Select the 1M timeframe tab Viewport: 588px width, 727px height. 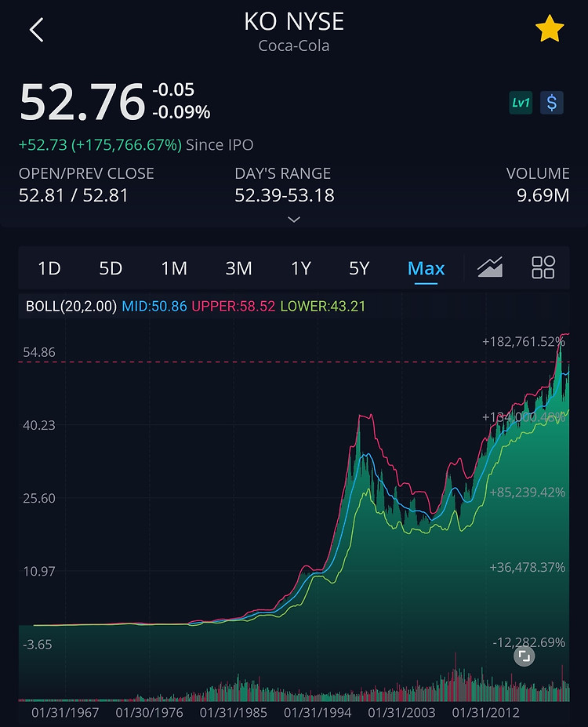point(174,268)
